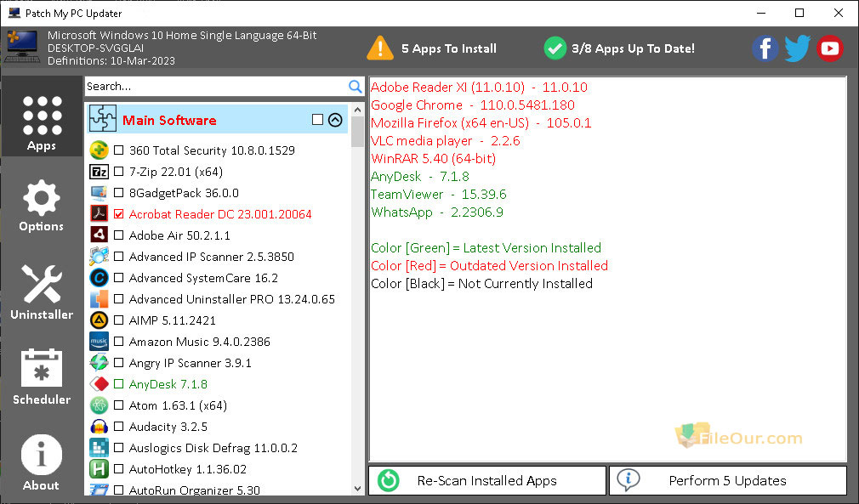Click Re-Scan Installed Apps button
859x504 pixels.
487,480
